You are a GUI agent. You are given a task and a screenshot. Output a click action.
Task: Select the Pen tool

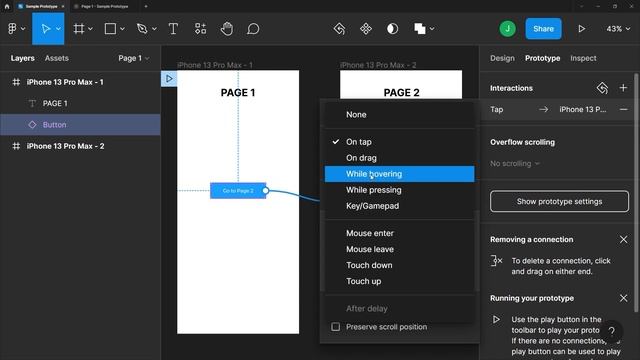(x=142, y=29)
